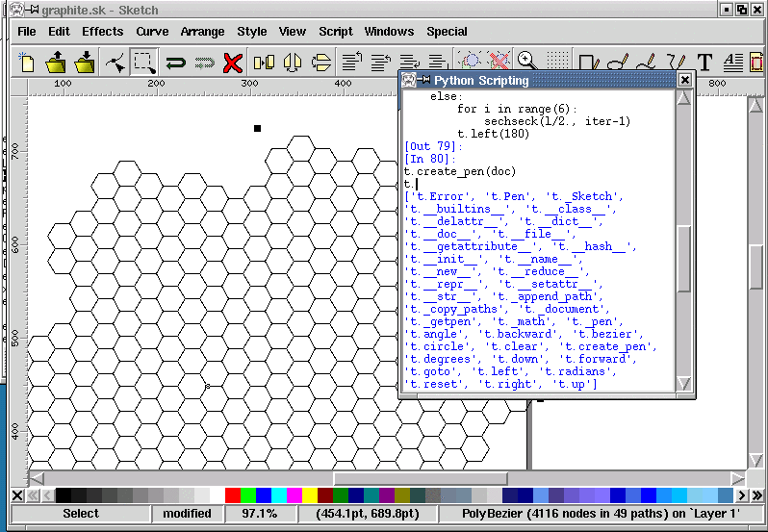Screen dimensions: 768x532
Task: Click the '[In 80]:' prompt text
Action: click(x=430, y=159)
